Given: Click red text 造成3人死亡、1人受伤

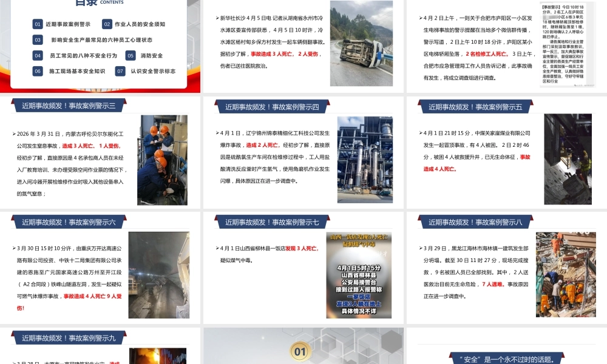Looking at the screenshot, I should 92,146.
